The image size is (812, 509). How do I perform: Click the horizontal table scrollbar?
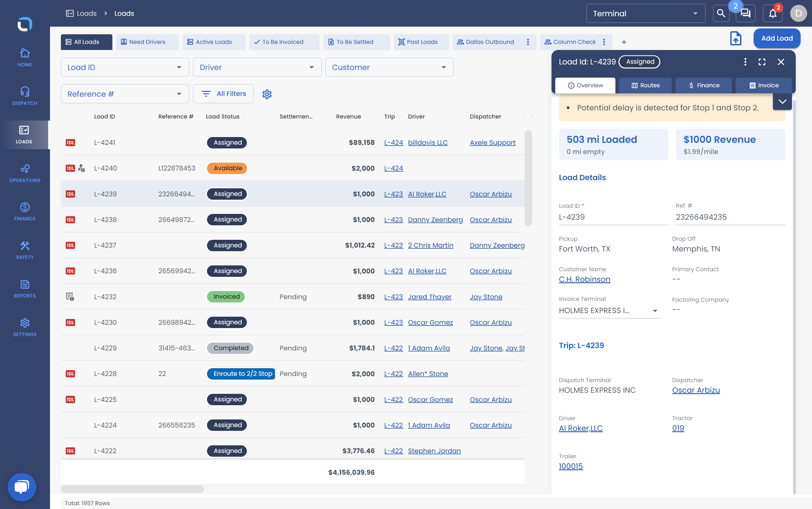click(x=132, y=489)
